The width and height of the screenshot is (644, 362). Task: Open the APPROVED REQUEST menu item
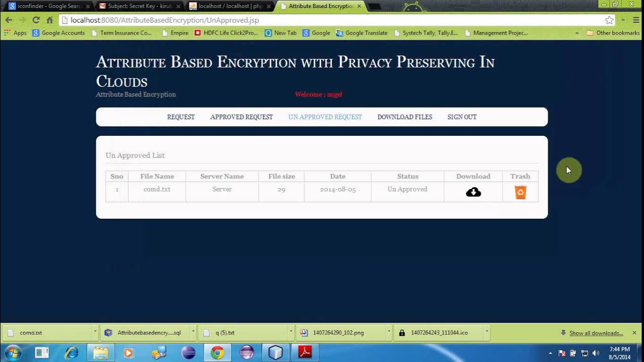pyautogui.click(x=242, y=117)
